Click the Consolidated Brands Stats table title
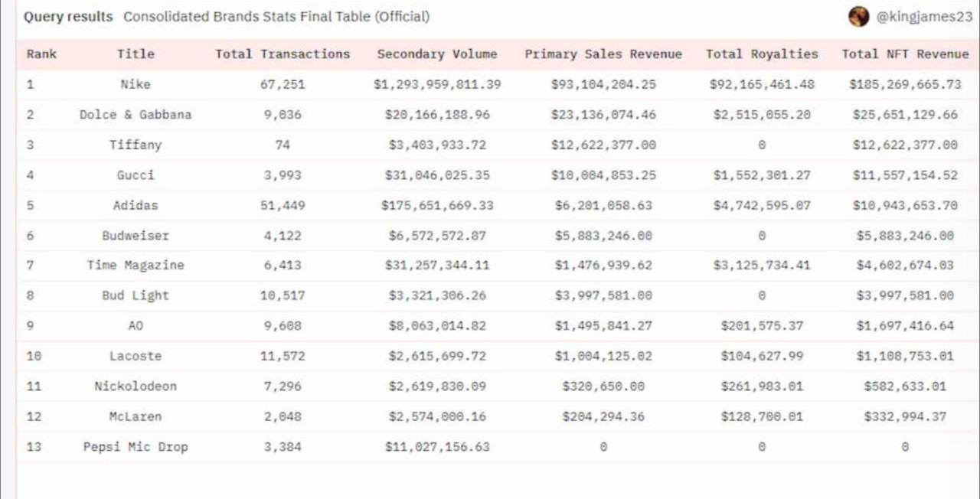Viewport: 980px width, 499px height. point(276,16)
